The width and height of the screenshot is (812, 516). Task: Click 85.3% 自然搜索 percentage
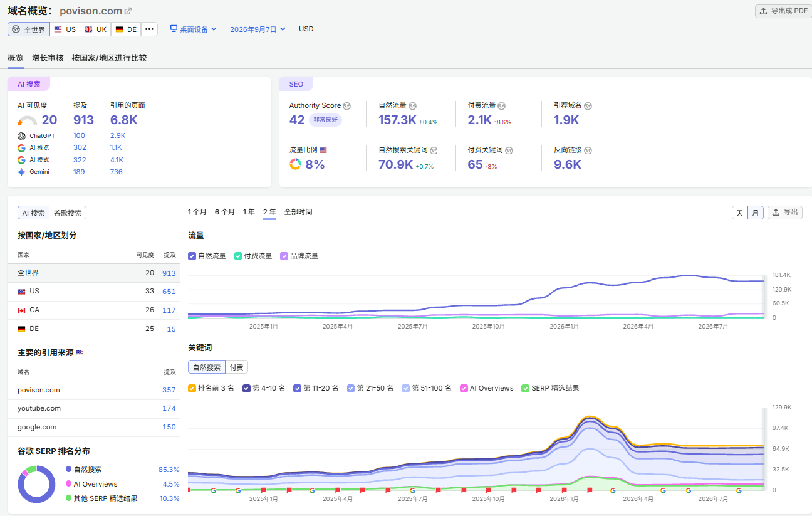click(x=169, y=470)
